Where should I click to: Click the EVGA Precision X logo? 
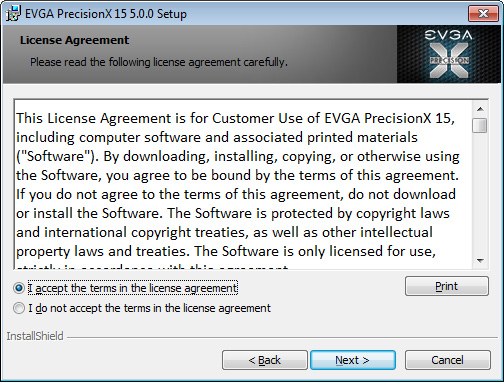[449, 54]
